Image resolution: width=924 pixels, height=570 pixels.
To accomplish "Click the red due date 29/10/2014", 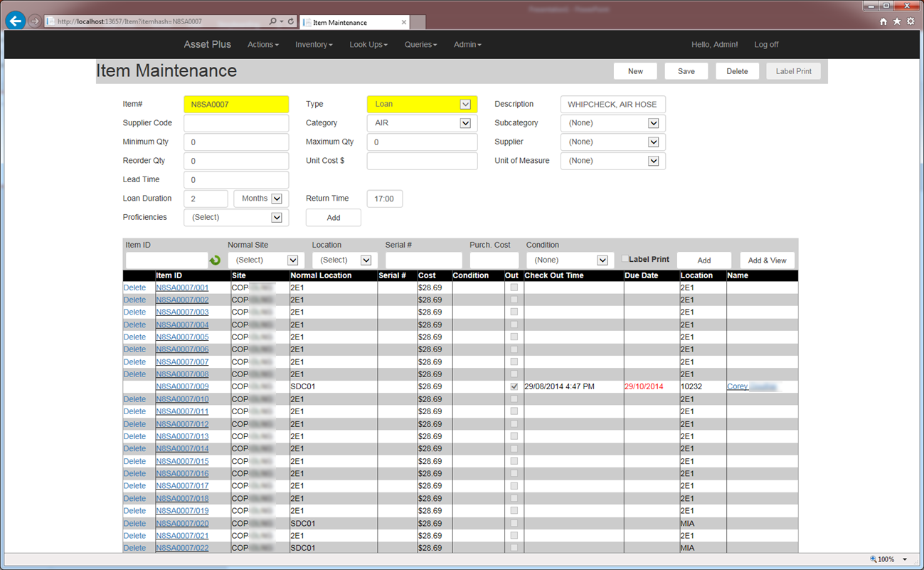I will point(644,386).
